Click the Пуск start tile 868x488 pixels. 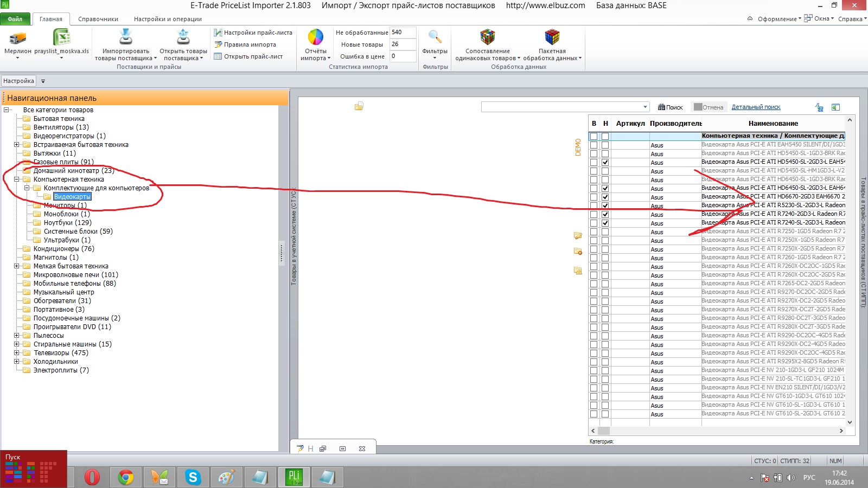tap(33, 469)
